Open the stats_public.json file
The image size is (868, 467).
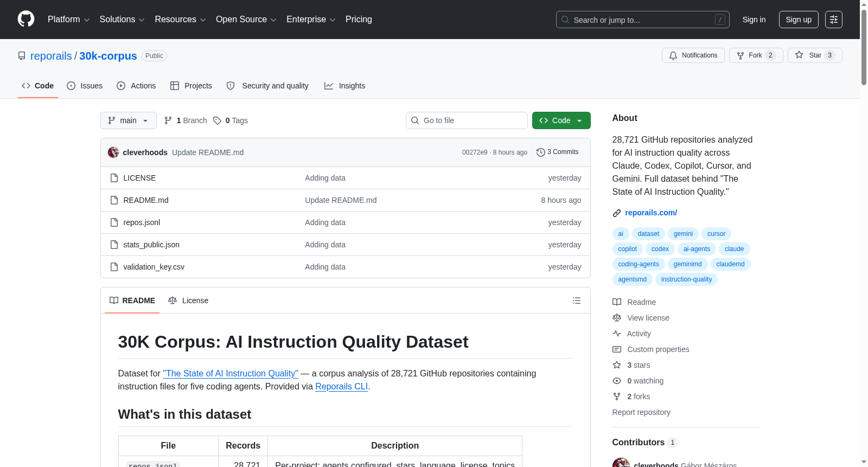click(151, 245)
